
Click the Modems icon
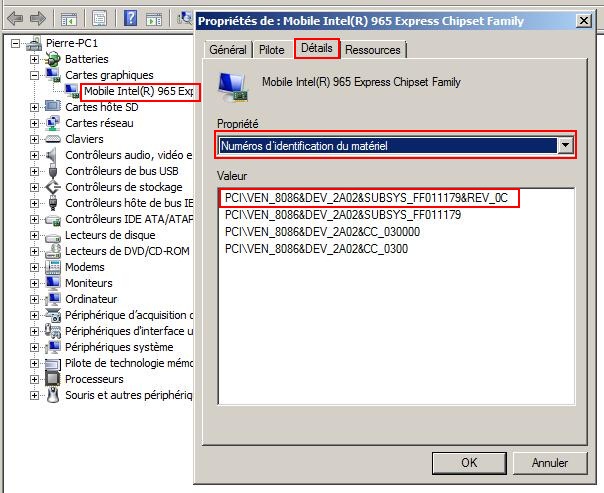coord(53,267)
